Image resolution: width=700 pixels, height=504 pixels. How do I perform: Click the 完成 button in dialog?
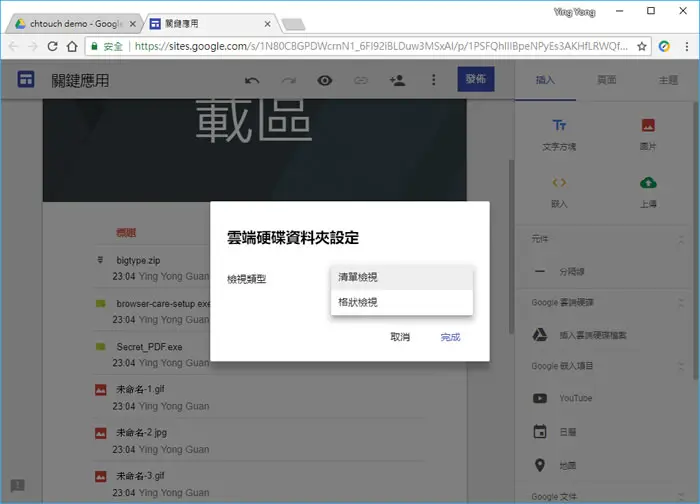[x=450, y=337]
